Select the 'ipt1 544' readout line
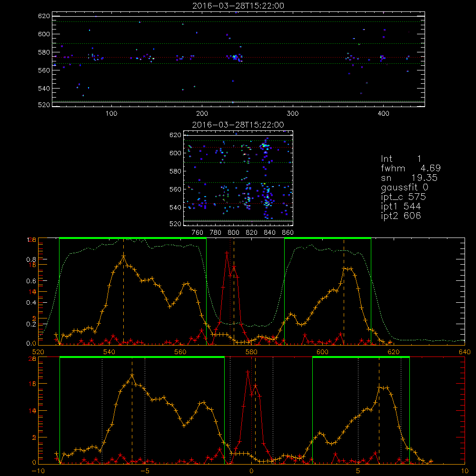Screen dimensions: 476x476 coord(401,207)
